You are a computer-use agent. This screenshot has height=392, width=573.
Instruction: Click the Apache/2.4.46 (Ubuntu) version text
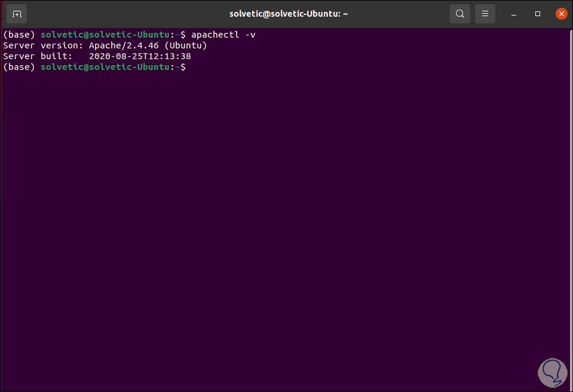pyautogui.click(x=148, y=45)
